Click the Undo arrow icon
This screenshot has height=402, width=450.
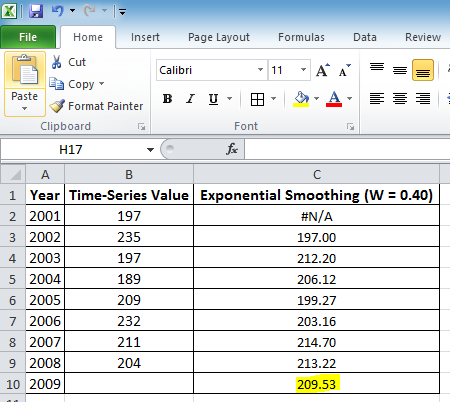[57, 11]
